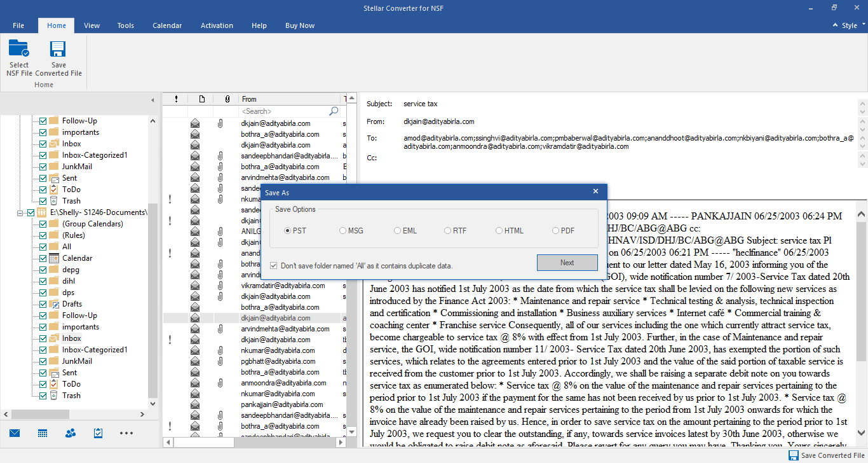The image size is (868, 463).
Task: Click the NSF database icon beside E:\Shelly
Action: pyautogui.click(x=41, y=212)
